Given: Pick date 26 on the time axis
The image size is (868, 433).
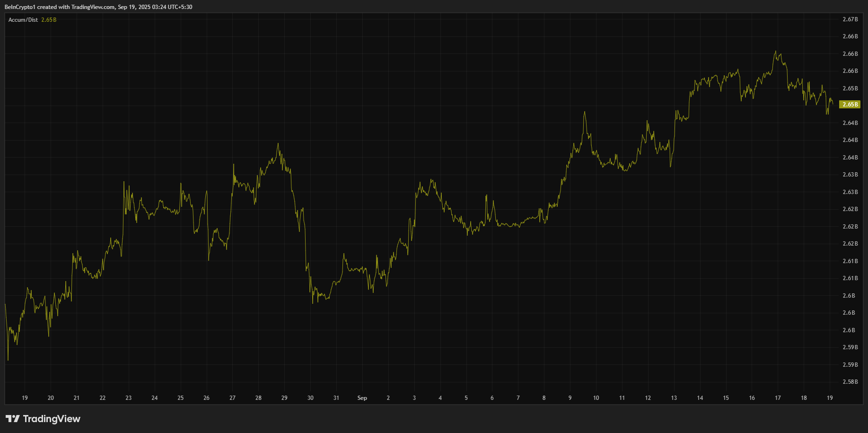Looking at the screenshot, I should click(206, 398).
